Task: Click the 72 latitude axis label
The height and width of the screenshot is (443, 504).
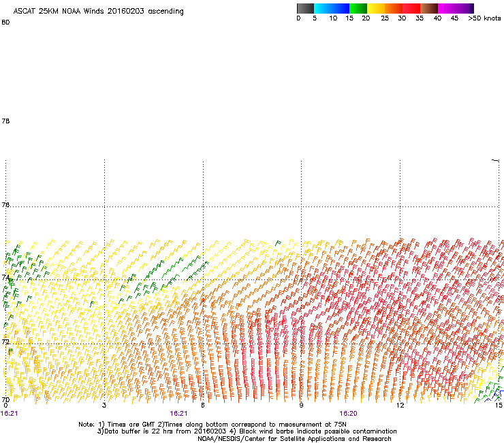Action: point(5,341)
